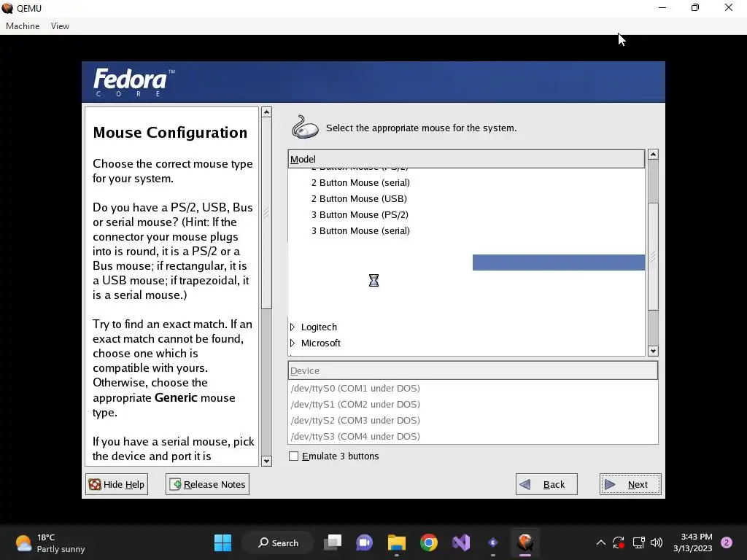Launch Google Chrome from taskbar
Viewport: 747px width, 560px height.
429,542
